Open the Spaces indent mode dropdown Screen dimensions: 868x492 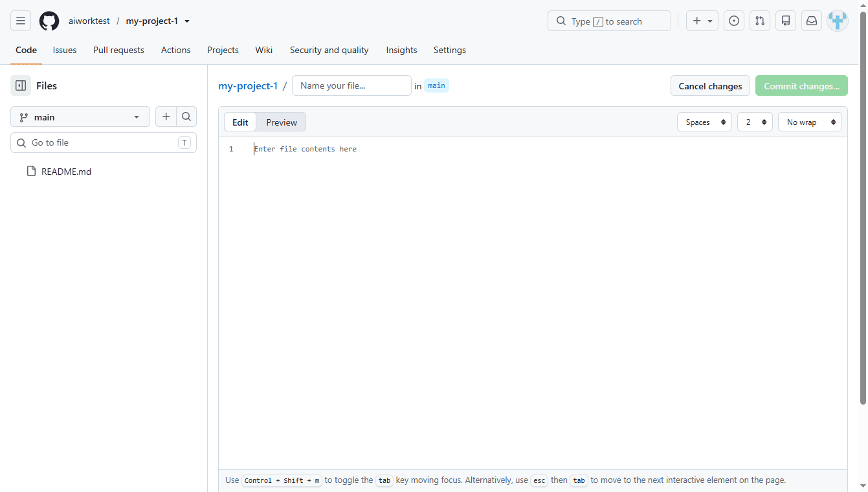click(704, 122)
